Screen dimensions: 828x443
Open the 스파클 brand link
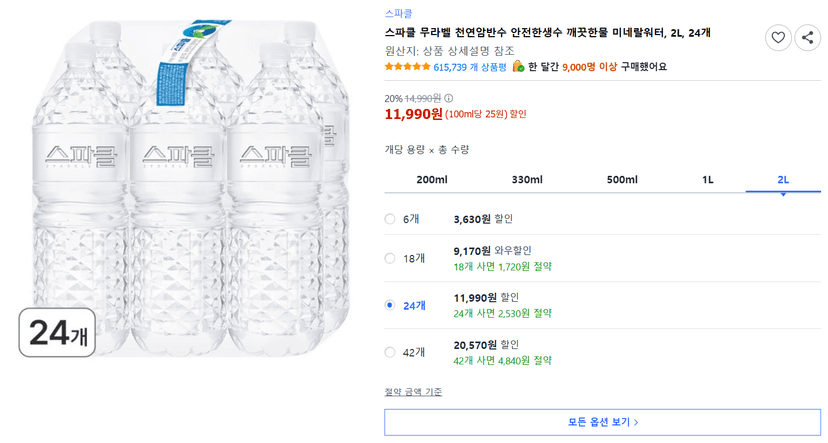click(398, 14)
